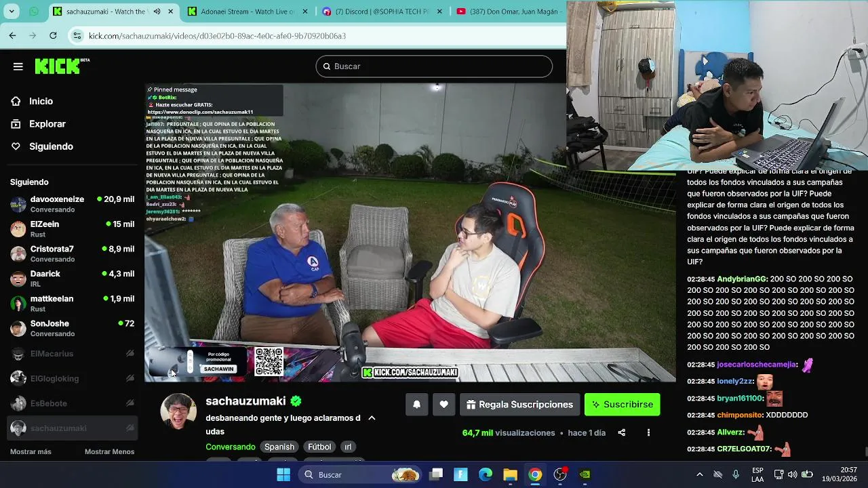This screenshot has width=868, height=488.
Task: Close the Adonaei Stream tab
Action: 305,12
